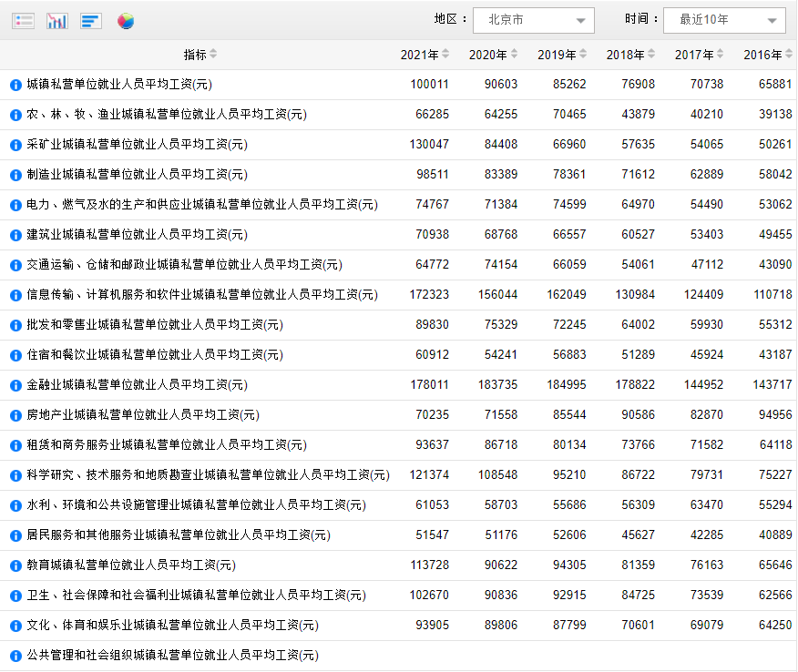Sort by the 指标 column header
798x672 pixels.
coord(200,55)
